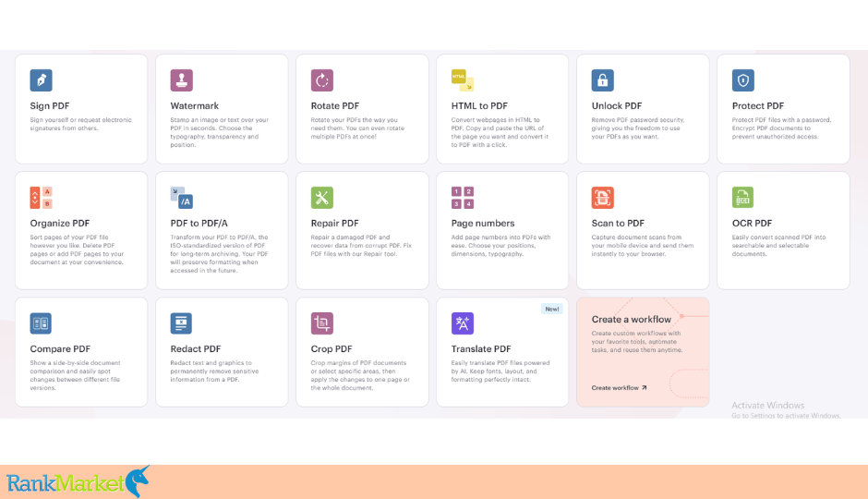Click PDF to PDF/A title text
Screen dimensions: 868x499
pyautogui.click(x=199, y=224)
